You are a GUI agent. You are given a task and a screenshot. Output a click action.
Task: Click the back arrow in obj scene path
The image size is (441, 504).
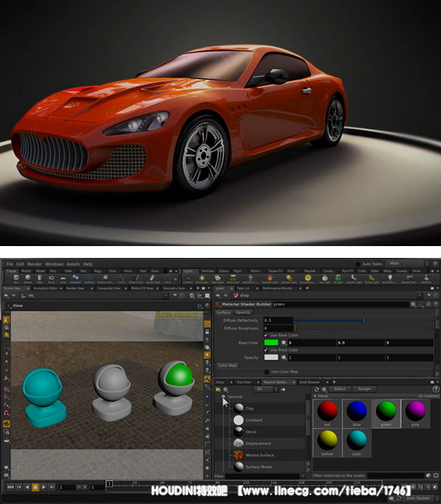(x=6, y=295)
